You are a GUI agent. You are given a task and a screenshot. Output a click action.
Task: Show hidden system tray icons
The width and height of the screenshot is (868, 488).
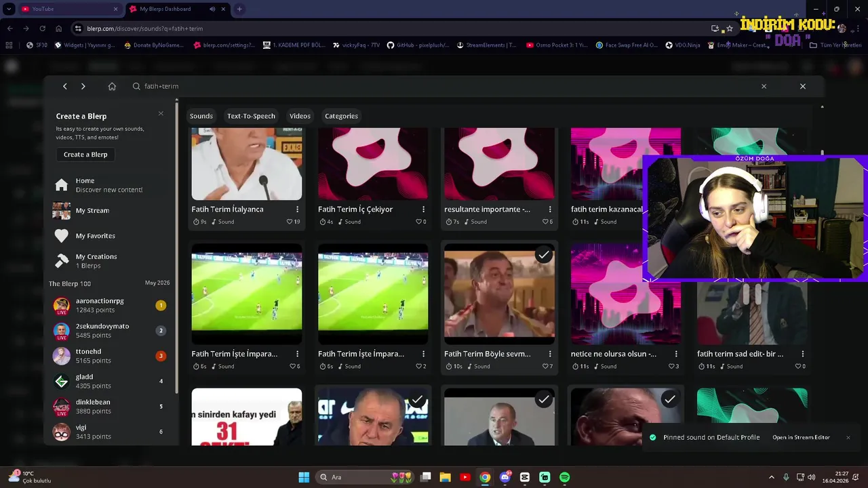(x=771, y=477)
